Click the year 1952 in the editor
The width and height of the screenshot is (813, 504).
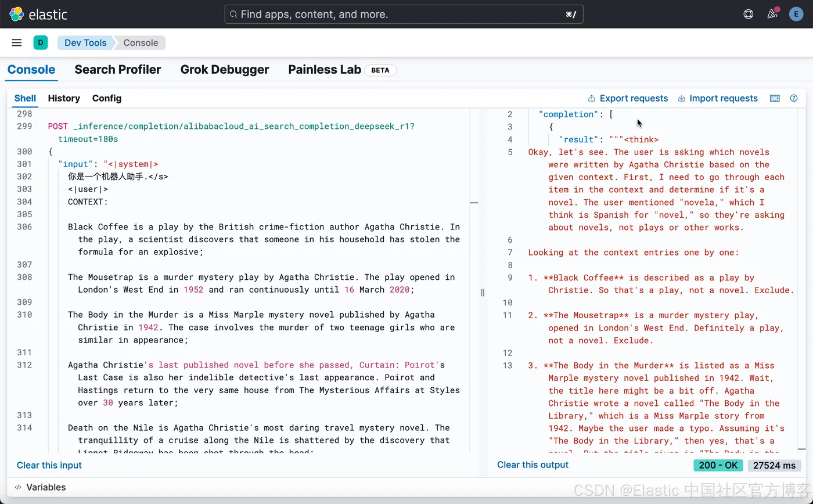[193, 289]
